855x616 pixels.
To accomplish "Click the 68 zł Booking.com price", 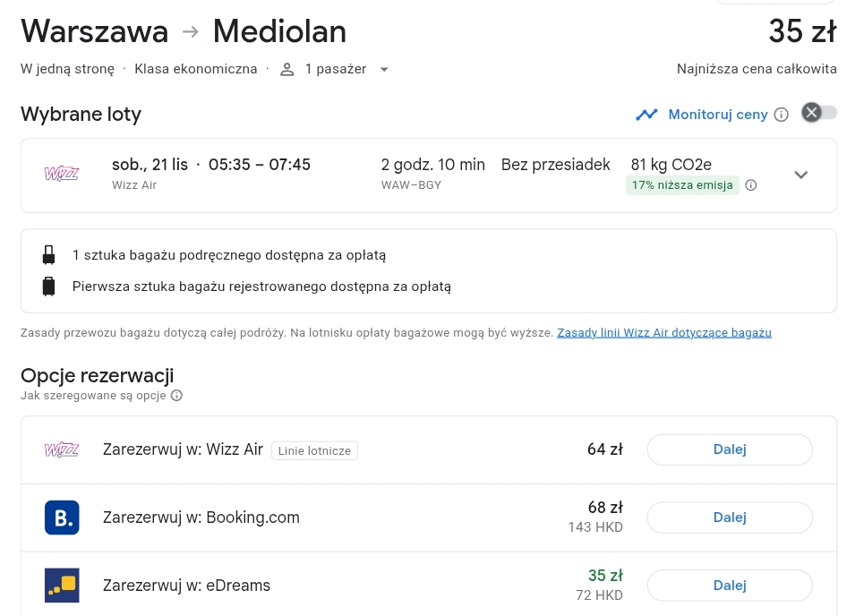I will (x=605, y=508).
